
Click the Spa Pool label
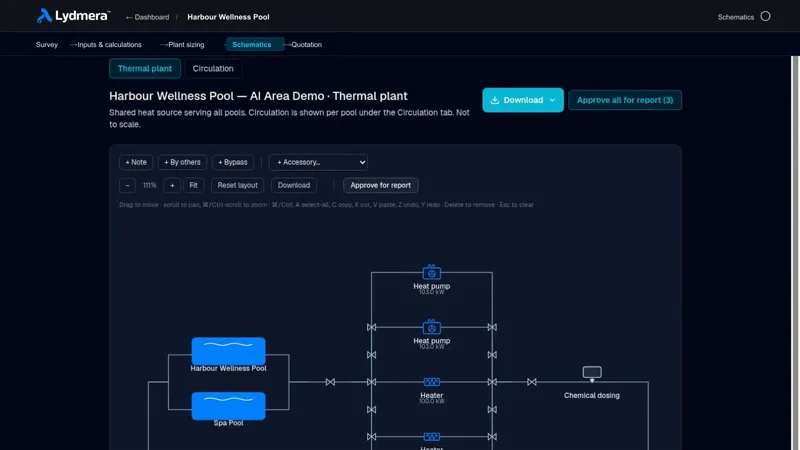(229, 423)
